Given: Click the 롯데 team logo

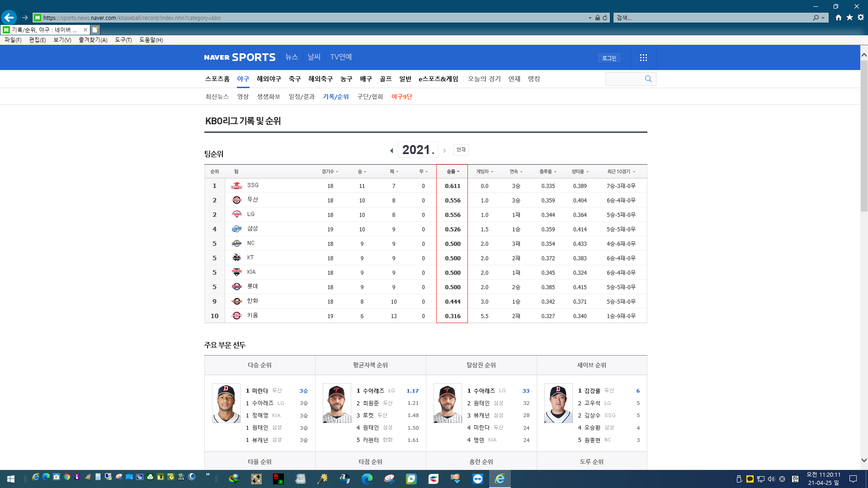Looking at the screenshot, I should click(x=236, y=287).
